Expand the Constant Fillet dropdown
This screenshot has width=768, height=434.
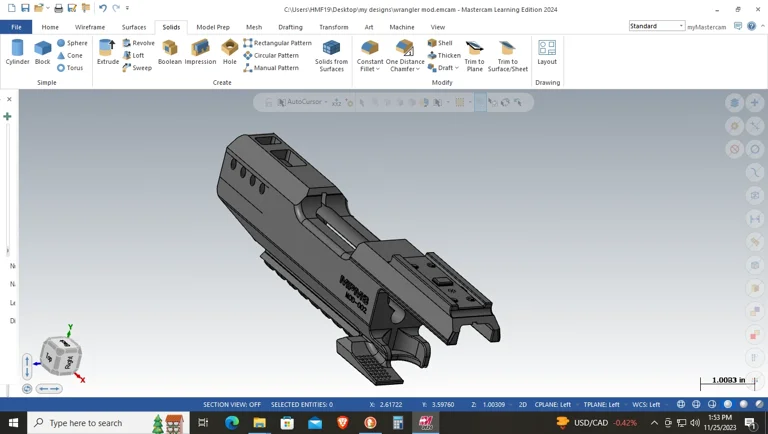(x=378, y=70)
